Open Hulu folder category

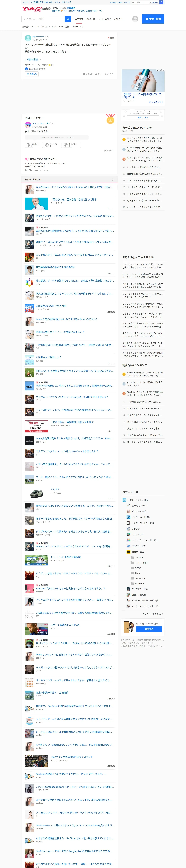click(135, 573)
